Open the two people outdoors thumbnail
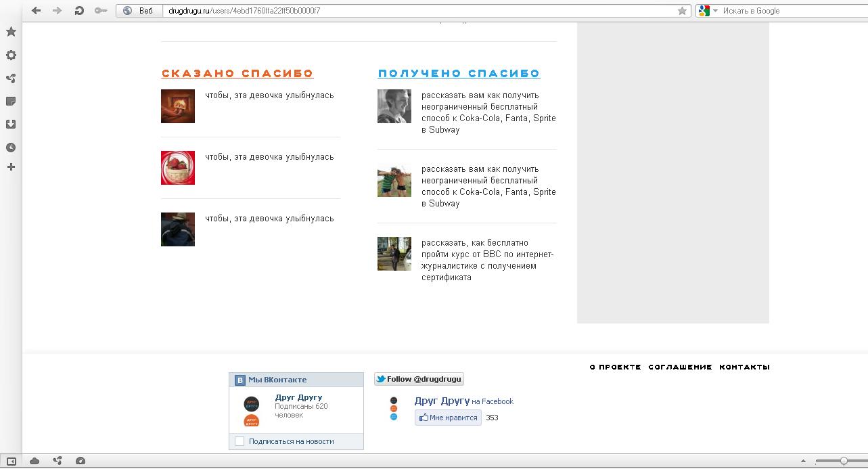Image resolution: width=868 pixels, height=469 pixels. pos(394,180)
